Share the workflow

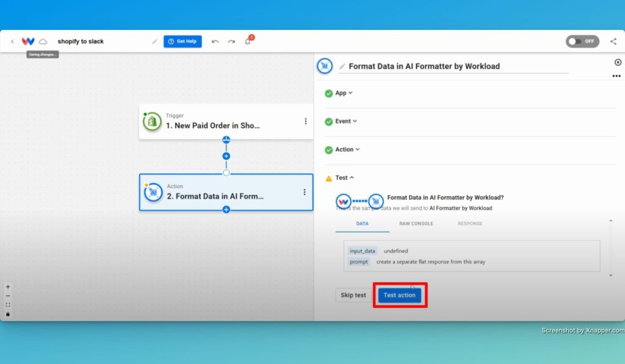coord(613,41)
